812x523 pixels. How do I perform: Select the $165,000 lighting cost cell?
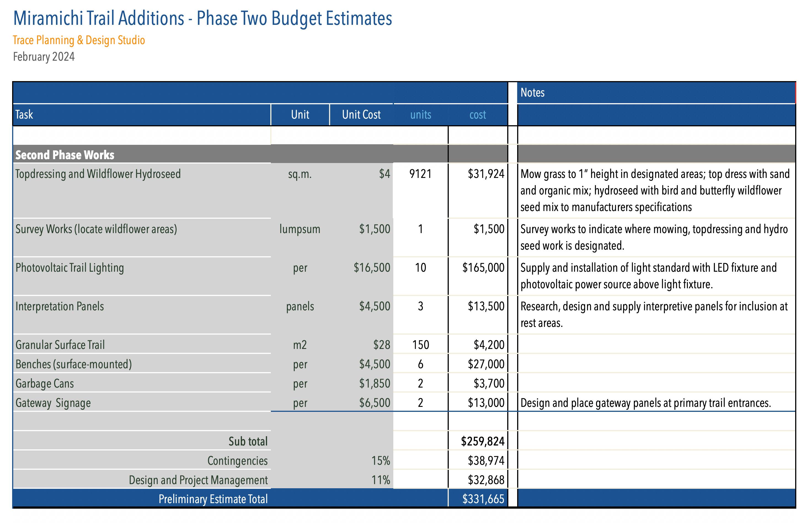click(x=483, y=268)
